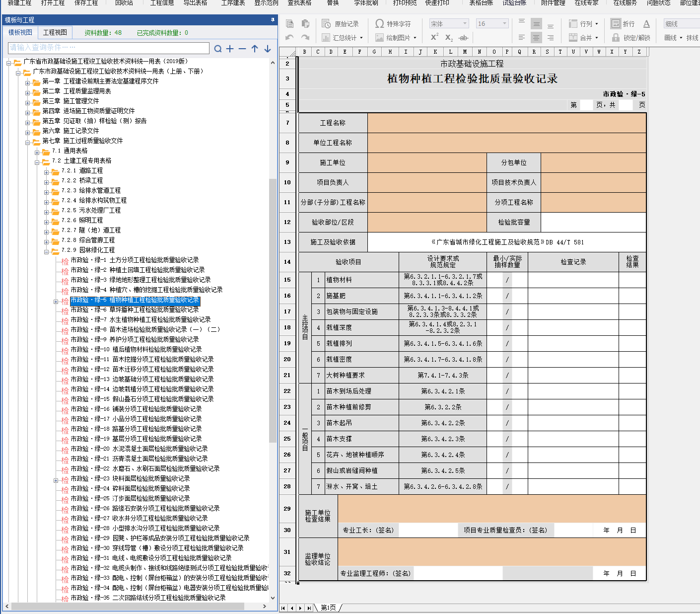Image resolution: width=700 pixels, height=614 pixels.
Task: Click the 抹线 erase line button
Action: click(693, 38)
